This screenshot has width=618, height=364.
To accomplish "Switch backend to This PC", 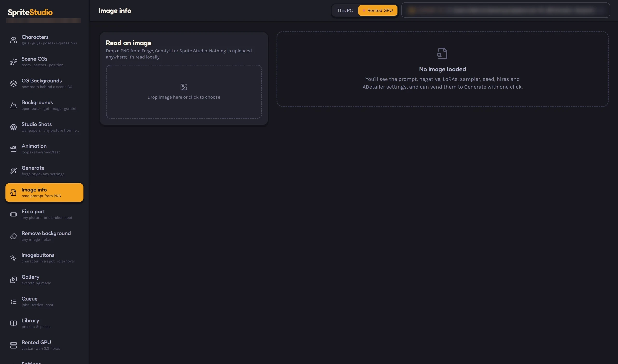I will pos(345,11).
